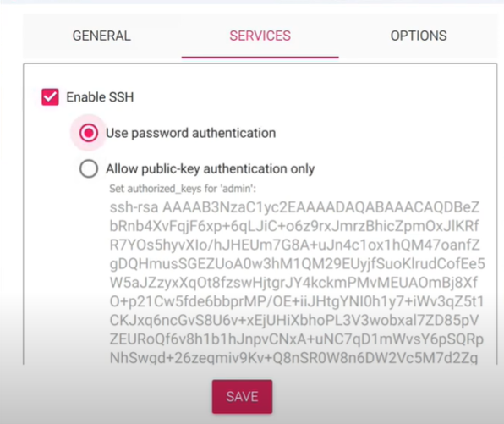Viewport: 504px width, 424px height.
Task: Click the Allow public-key authentication only label
Action: (x=211, y=169)
